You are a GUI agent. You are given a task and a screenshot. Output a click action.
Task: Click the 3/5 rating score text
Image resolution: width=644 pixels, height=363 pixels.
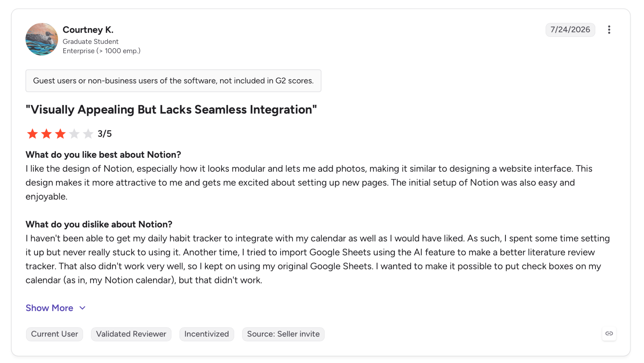[105, 134]
